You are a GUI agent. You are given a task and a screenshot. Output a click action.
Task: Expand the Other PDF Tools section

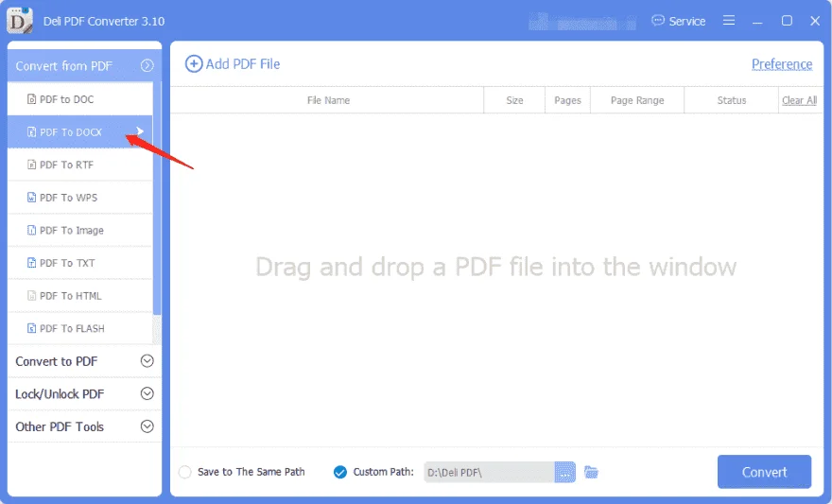coord(147,426)
